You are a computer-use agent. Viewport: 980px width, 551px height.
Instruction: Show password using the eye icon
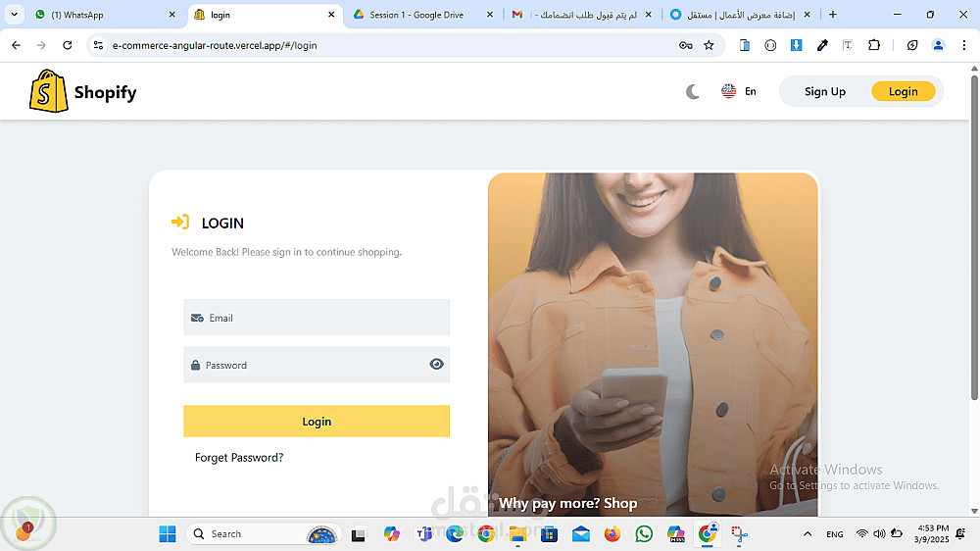436,364
